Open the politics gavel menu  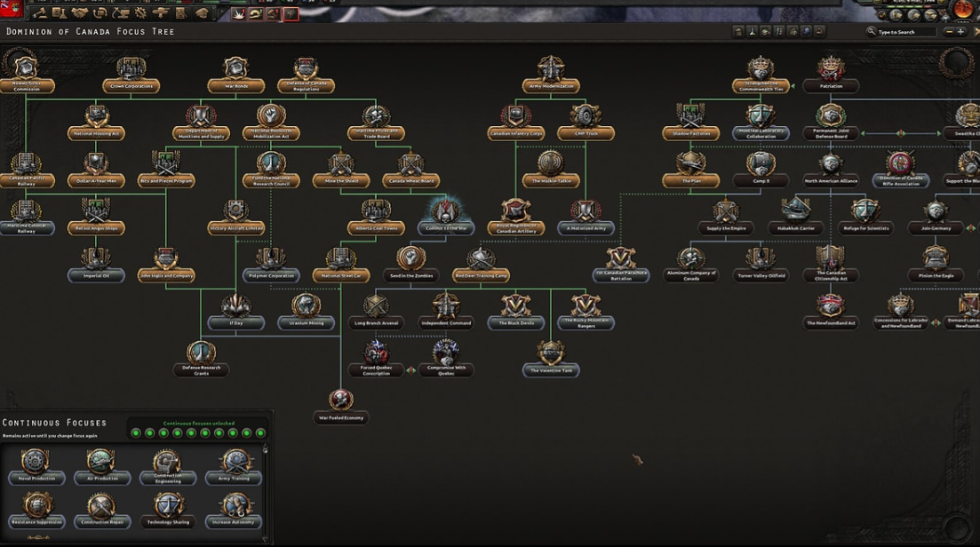click(x=41, y=13)
